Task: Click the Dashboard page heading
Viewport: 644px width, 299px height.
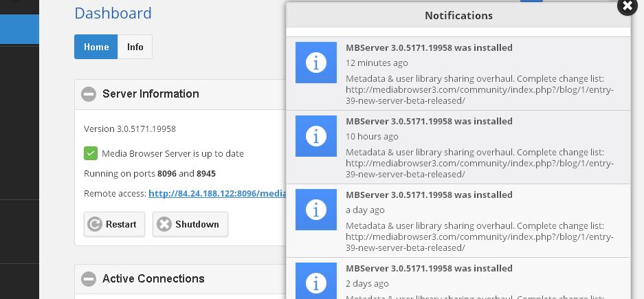Action: pyautogui.click(x=113, y=13)
